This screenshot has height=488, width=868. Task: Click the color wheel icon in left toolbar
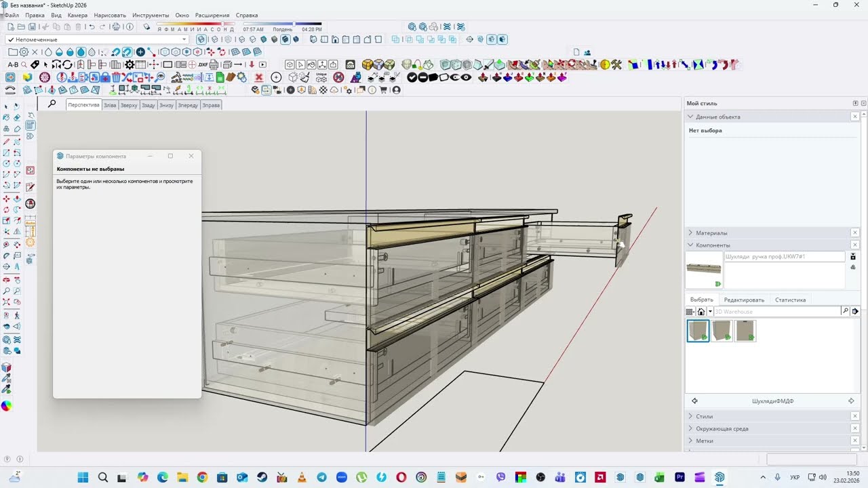click(6, 406)
